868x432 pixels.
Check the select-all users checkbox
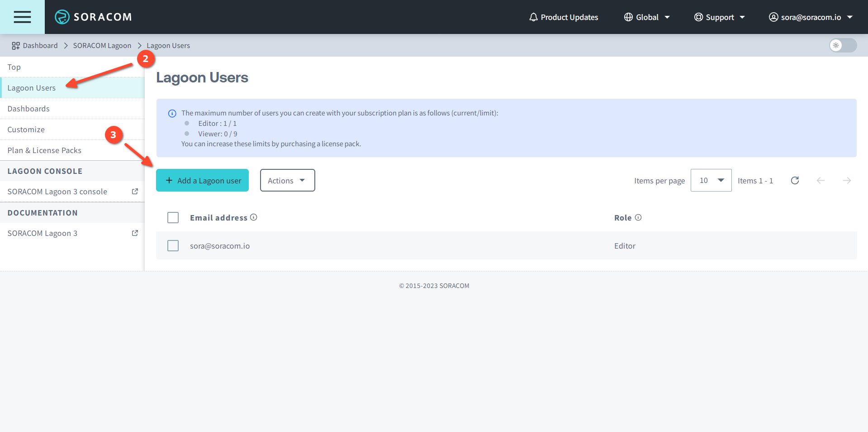(x=173, y=218)
